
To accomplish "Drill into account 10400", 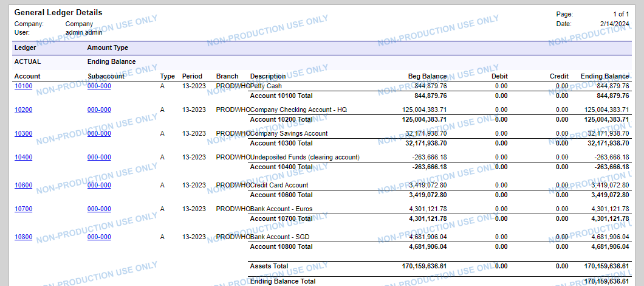I will pyautogui.click(x=23, y=158).
